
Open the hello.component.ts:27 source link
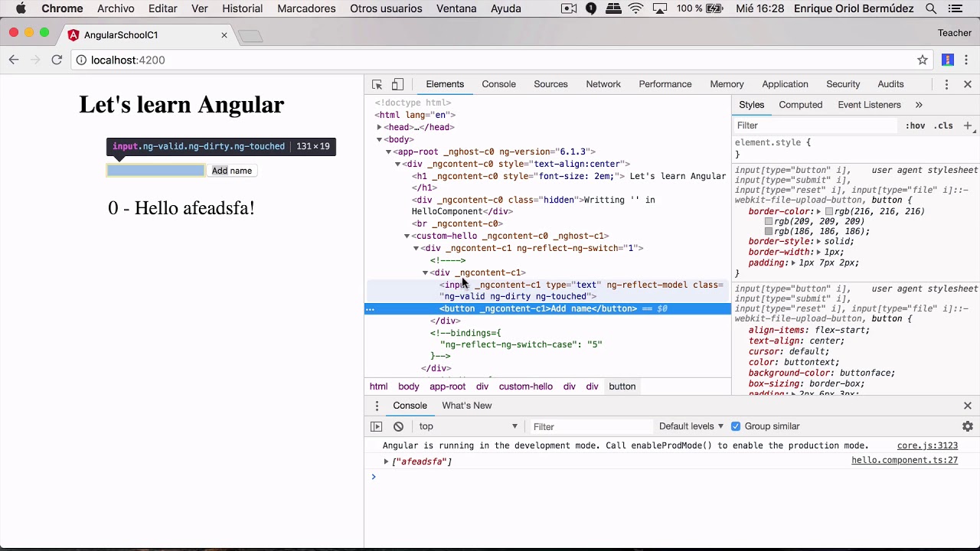pos(904,461)
